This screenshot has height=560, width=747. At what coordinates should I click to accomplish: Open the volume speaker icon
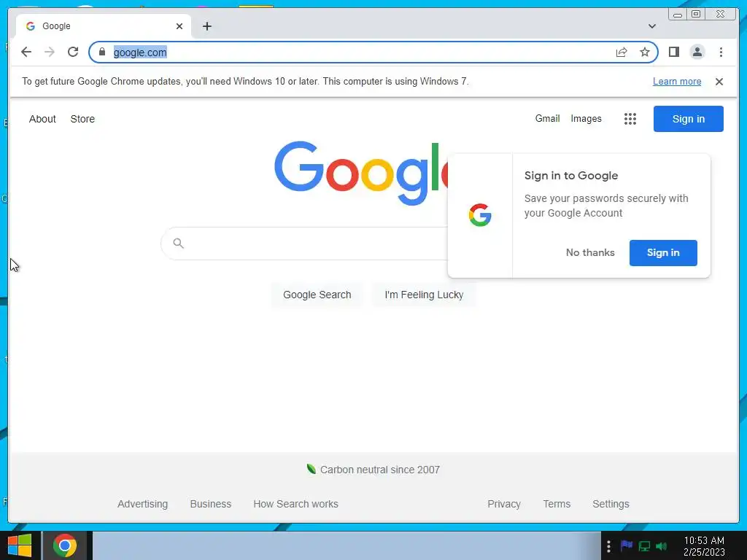point(661,546)
